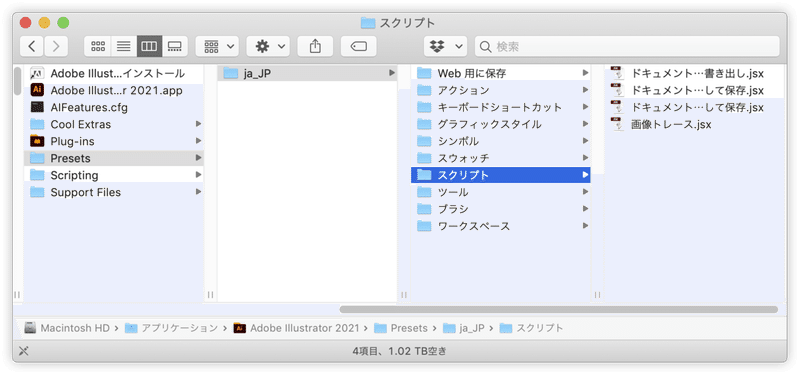Select the Adobe Illustrator installer item icon
The width and height of the screenshot is (800, 375).
[x=37, y=73]
